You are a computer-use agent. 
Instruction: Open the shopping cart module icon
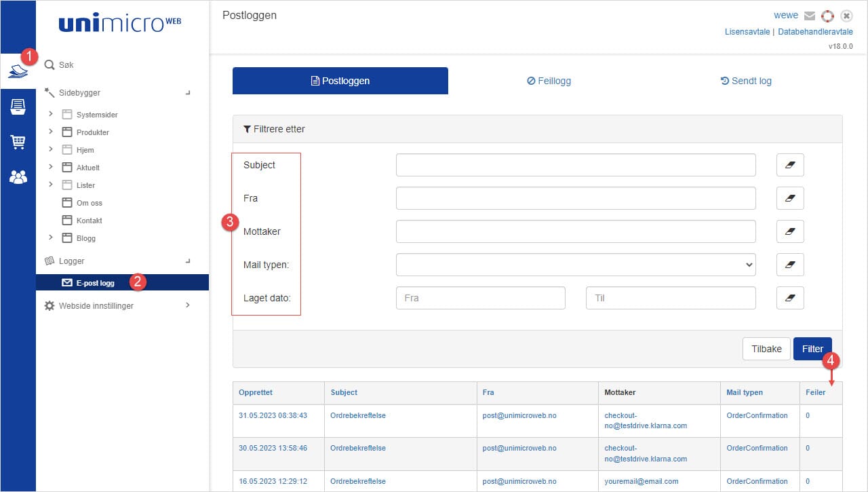tap(18, 142)
